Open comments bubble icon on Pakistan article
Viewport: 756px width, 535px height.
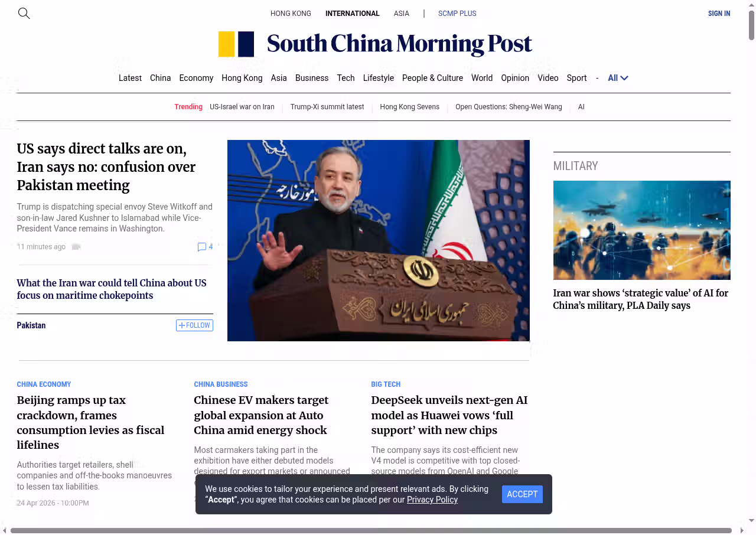point(202,247)
